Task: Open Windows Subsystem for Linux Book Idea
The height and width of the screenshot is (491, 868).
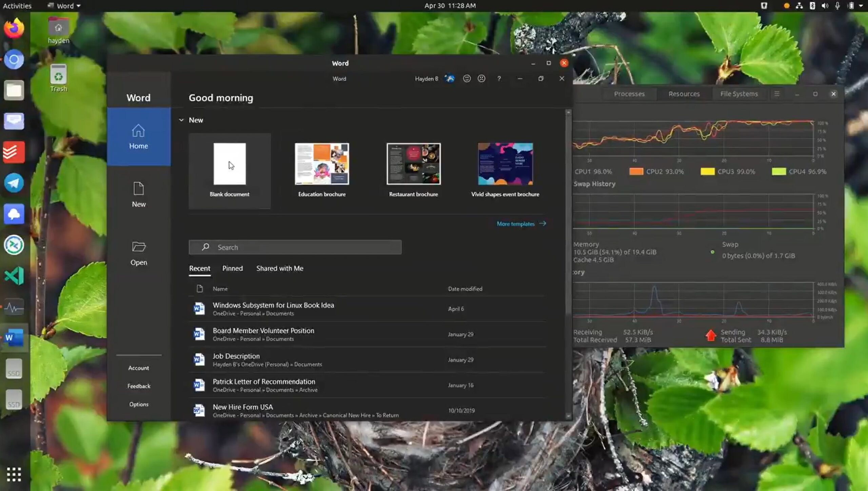Action: click(368, 309)
